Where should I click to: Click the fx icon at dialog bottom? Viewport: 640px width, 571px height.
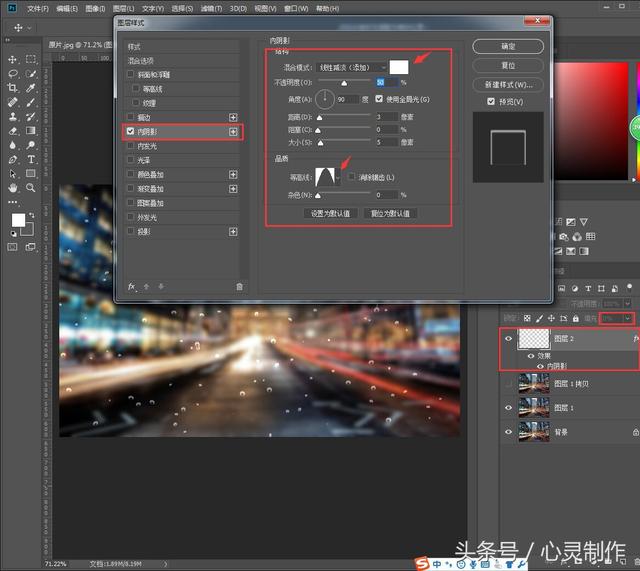click(x=131, y=287)
